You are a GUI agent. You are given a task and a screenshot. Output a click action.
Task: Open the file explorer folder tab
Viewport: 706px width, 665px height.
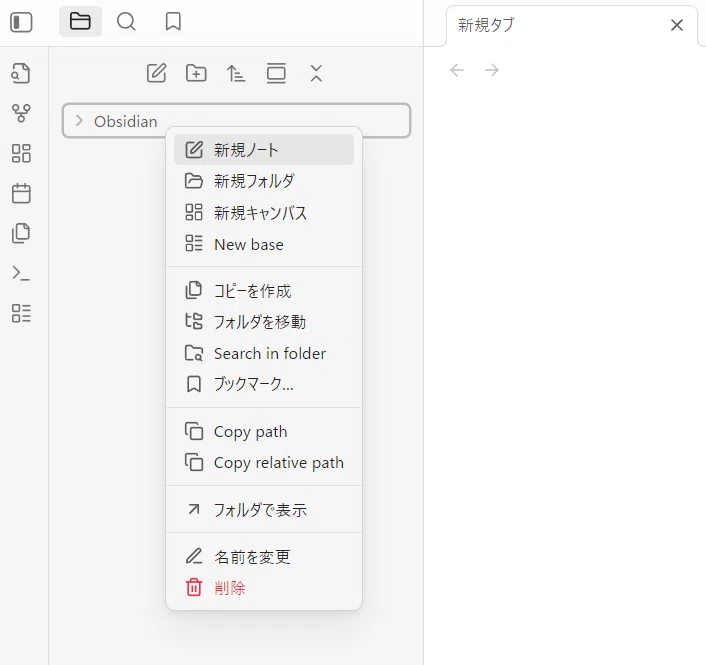click(x=80, y=21)
